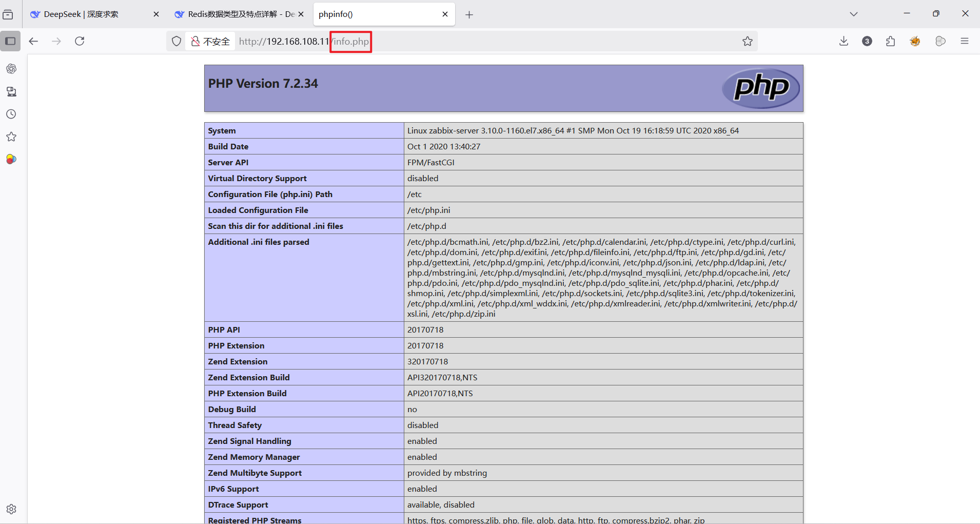Click the PHP Extension Build label
The image size is (980, 524).
[x=247, y=394]
